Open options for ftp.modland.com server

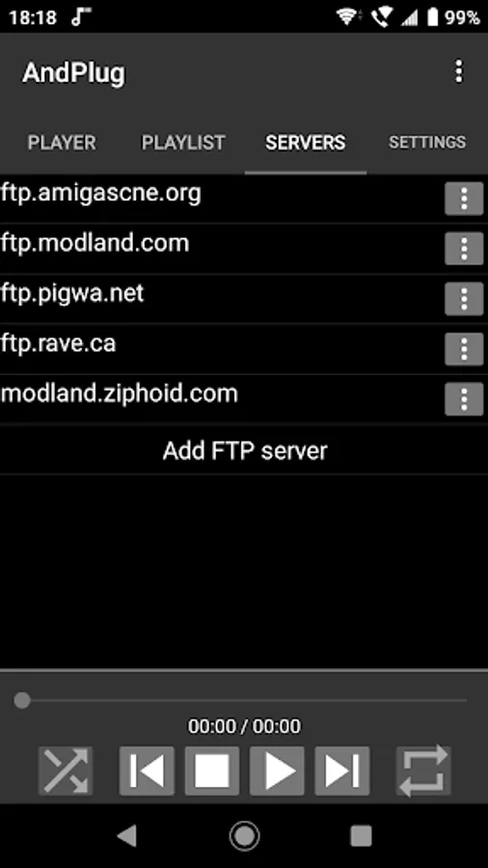click(x=464, y=249)
